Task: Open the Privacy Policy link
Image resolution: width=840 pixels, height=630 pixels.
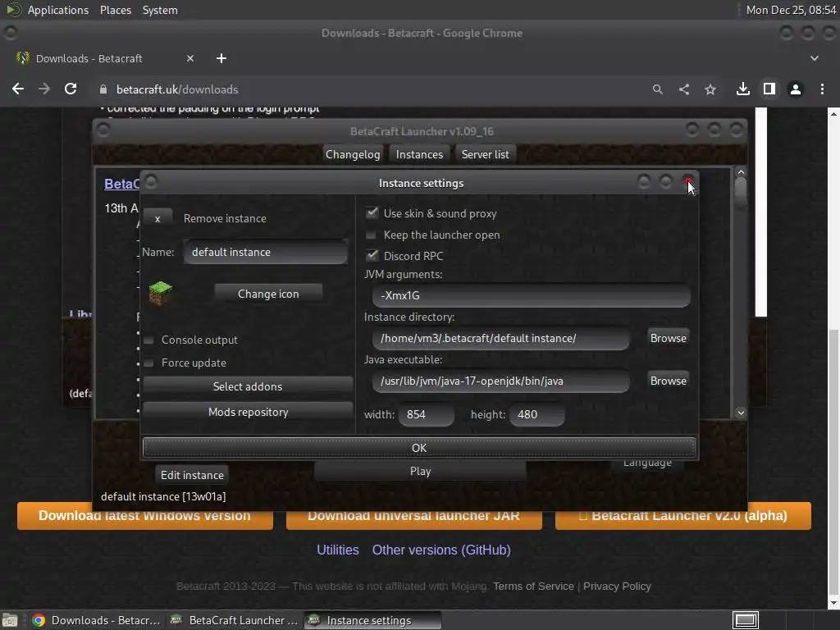Action: coord(617,586)
